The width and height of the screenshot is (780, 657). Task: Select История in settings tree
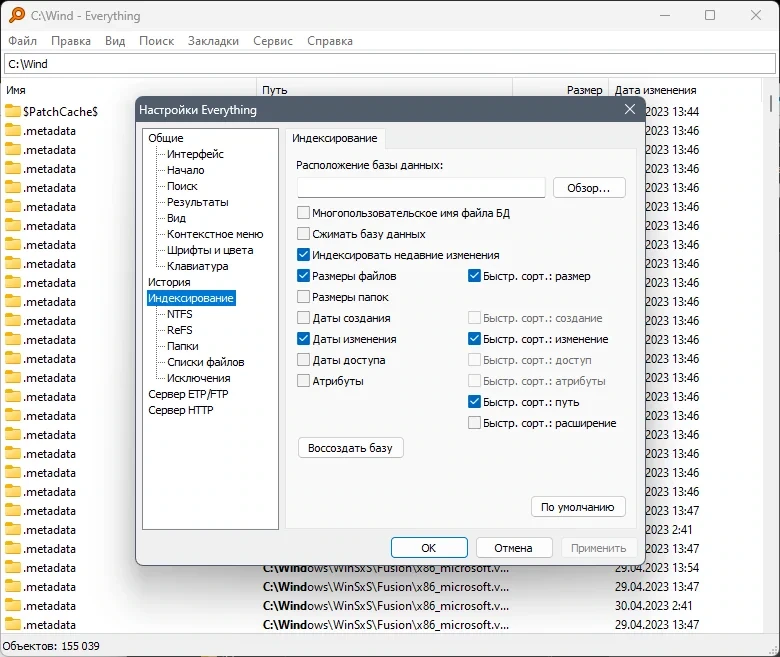pos(169,282)
